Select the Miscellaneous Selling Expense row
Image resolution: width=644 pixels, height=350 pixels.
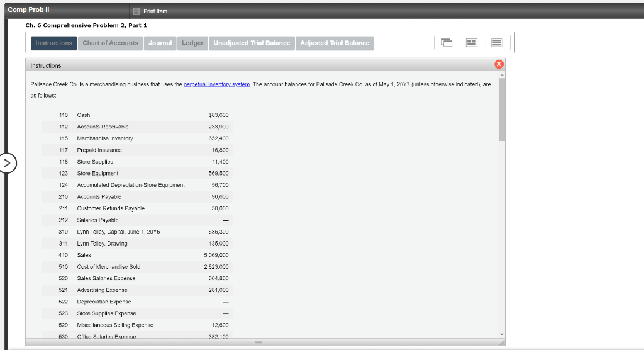tap(137, 325)
